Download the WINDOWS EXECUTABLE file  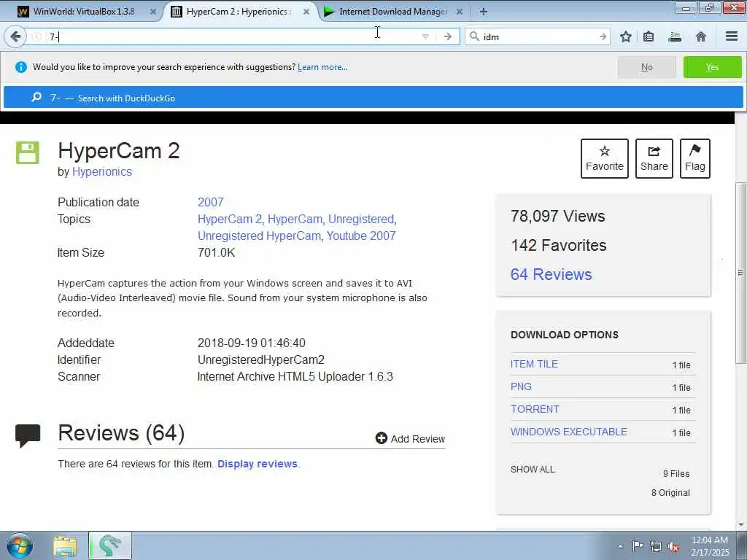pyautogui.click(x=569, y=432)
